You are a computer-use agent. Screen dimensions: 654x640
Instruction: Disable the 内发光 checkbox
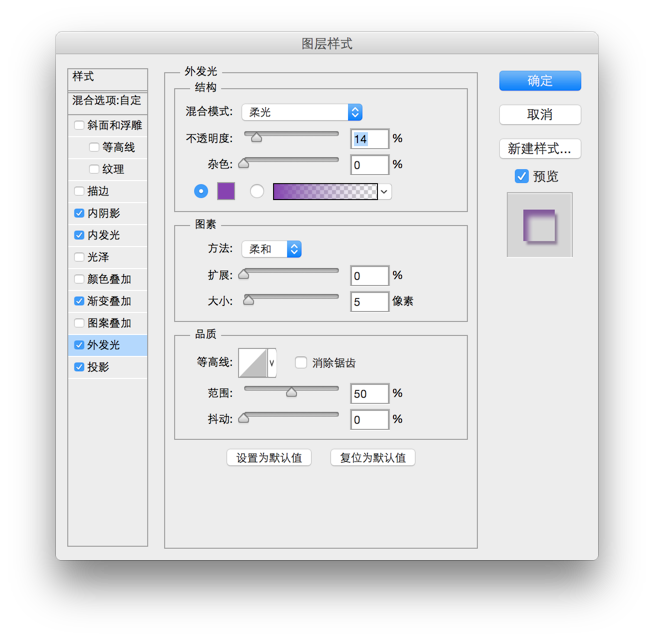point(79,235)
